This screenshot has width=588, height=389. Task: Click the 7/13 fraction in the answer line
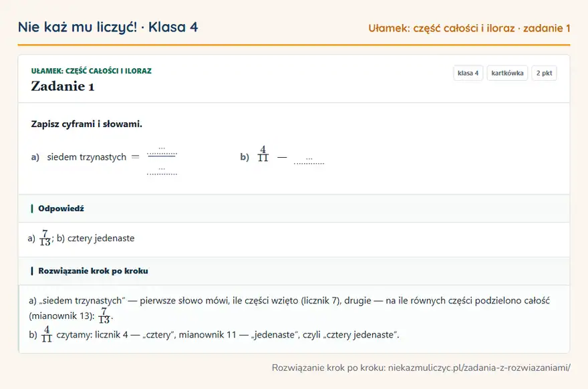click(45, 238)
